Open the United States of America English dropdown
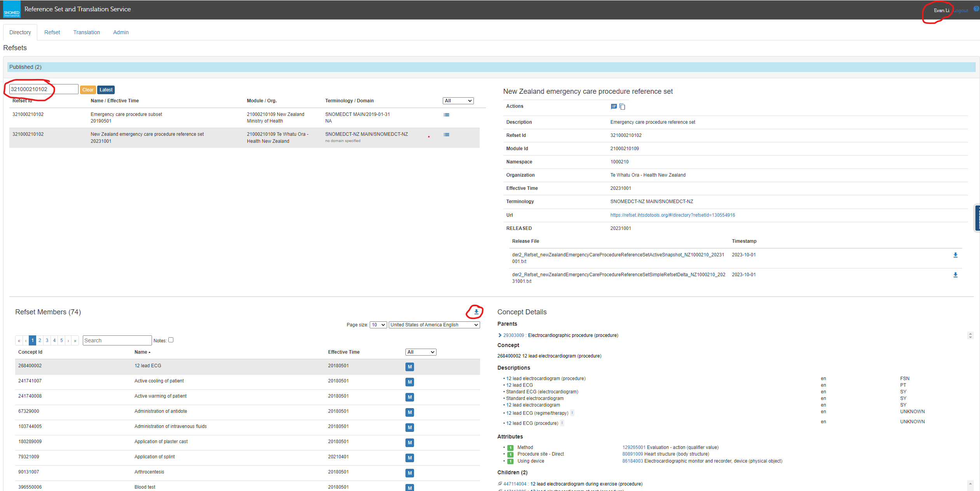 tap(434, 325)
